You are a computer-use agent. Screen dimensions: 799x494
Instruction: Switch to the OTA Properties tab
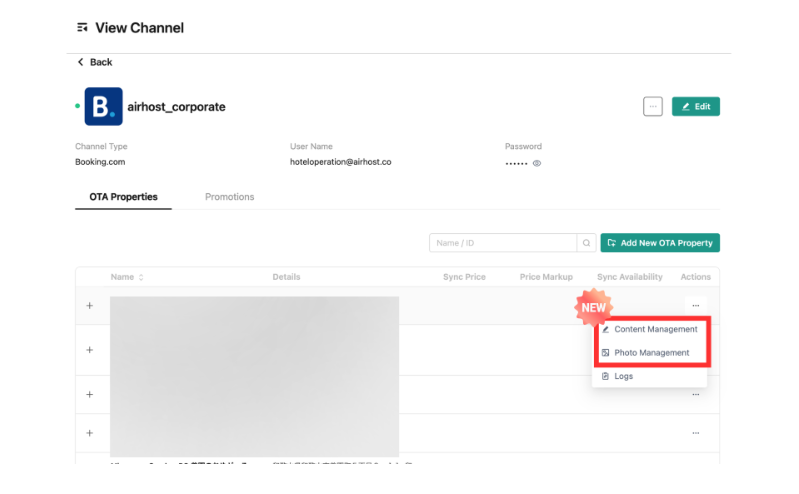123,197
